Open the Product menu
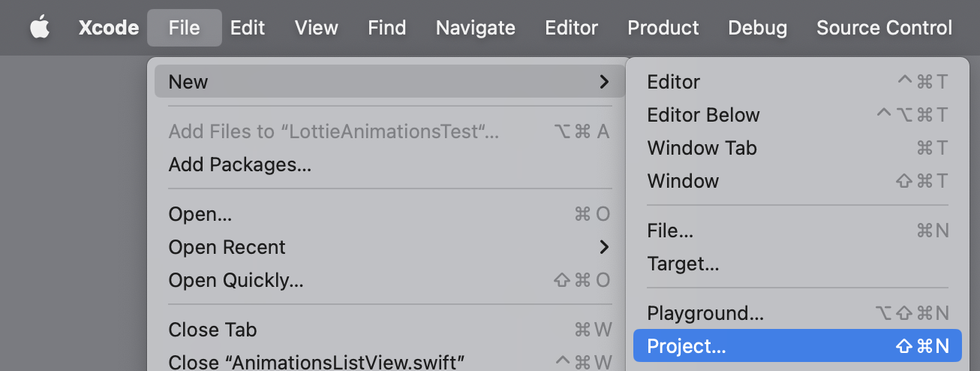This screenshot has height=371, width=980. click(663, 28)
